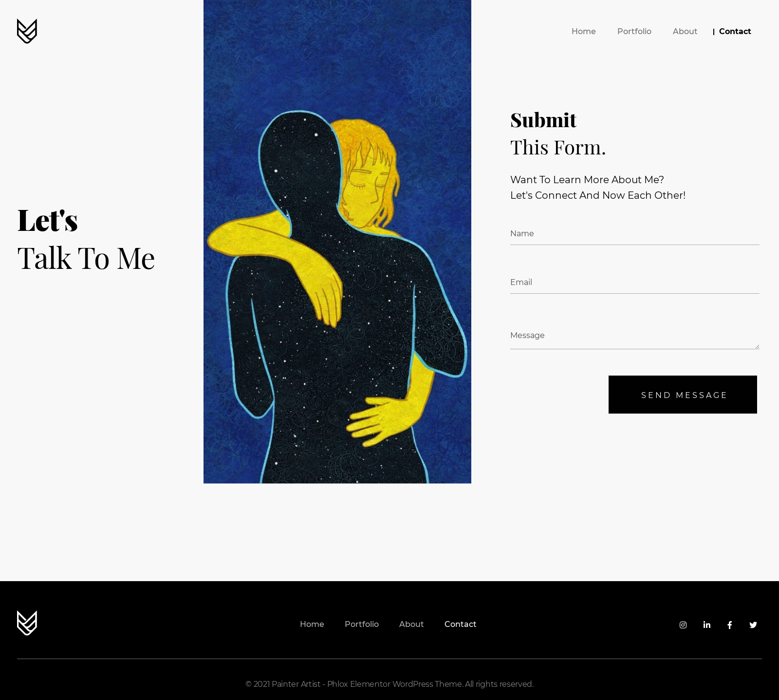The height and width of the screenshot is (700, 779).
Task: Open the Instagram social icon
Action: (683, 625)
